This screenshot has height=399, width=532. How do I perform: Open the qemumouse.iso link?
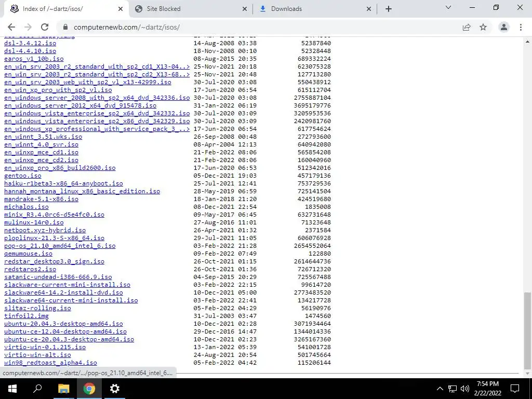28,254
